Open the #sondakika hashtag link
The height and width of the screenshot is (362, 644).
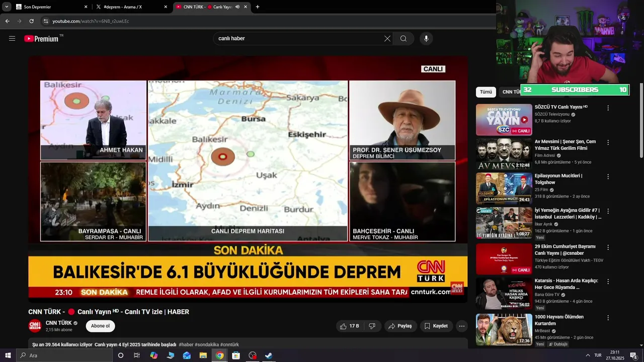[207, 345]
